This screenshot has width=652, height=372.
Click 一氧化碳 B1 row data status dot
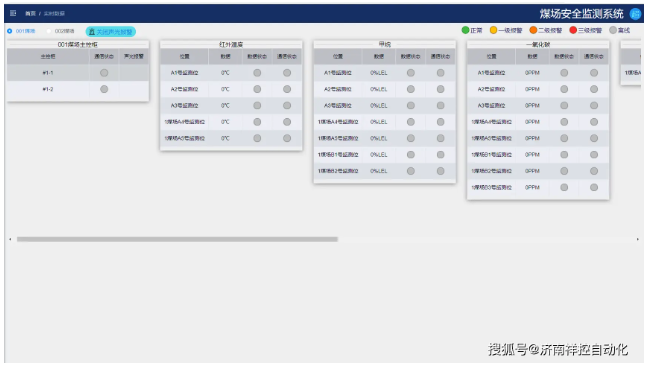(564, 155)
